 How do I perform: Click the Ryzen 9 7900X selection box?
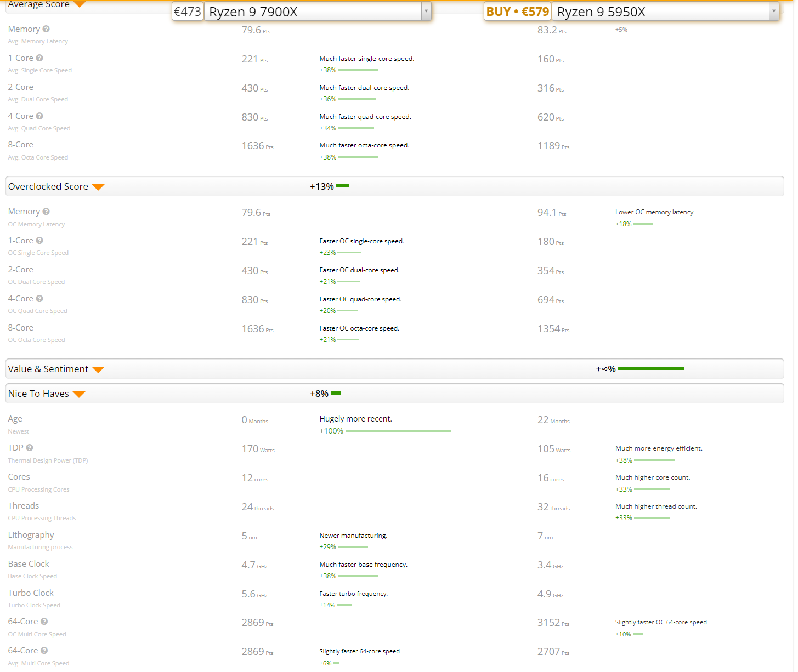(x=318, y=12)
